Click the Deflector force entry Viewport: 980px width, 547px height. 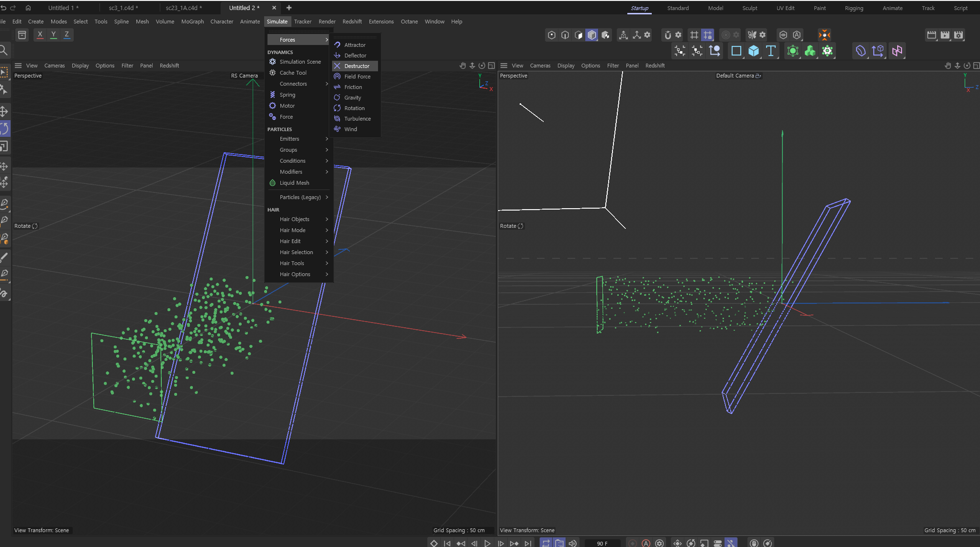coord(355,56)
